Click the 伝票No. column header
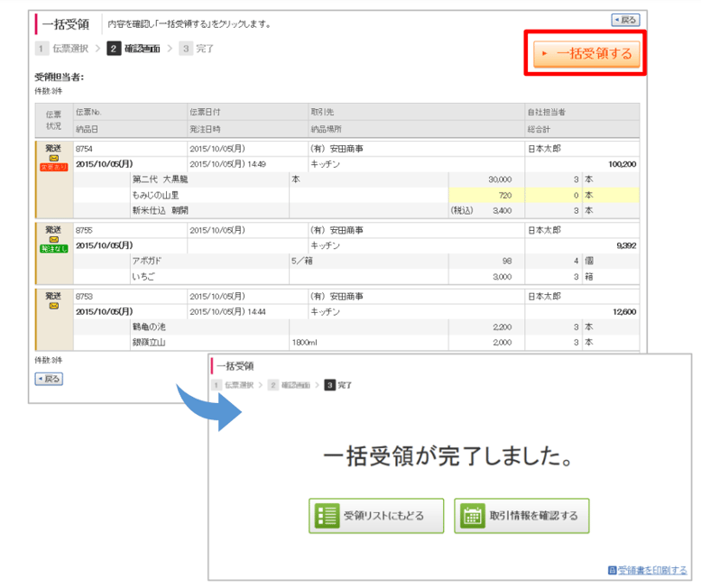This screenshot has height=588, width=701. (88, 112)
